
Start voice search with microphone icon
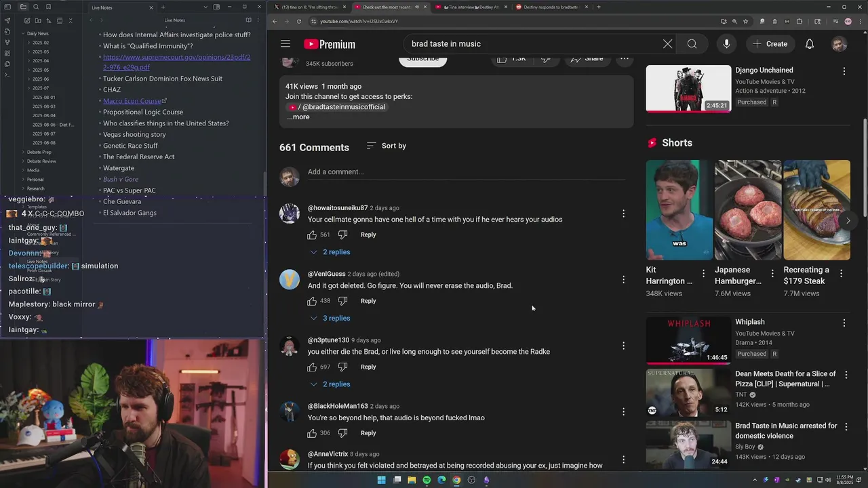tap(726, 44)
